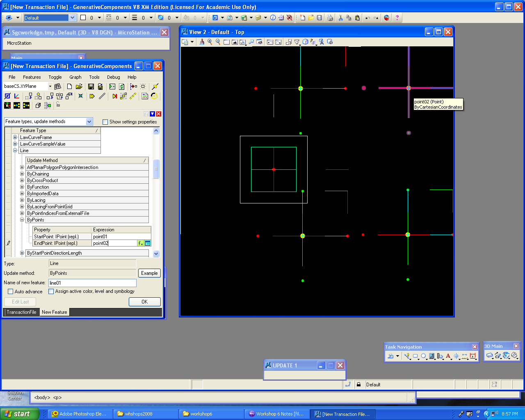Open the whshops2008 folder taskbar button

tap(146, 414)
